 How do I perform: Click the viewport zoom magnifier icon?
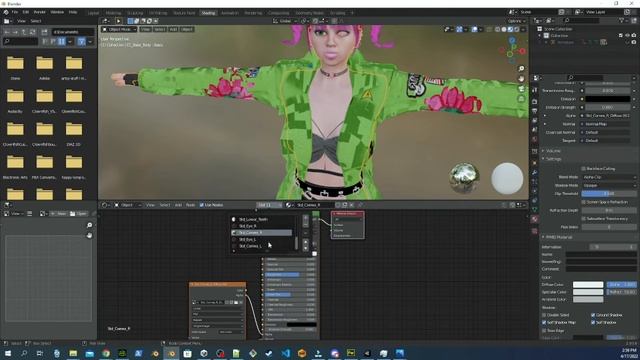521,69
